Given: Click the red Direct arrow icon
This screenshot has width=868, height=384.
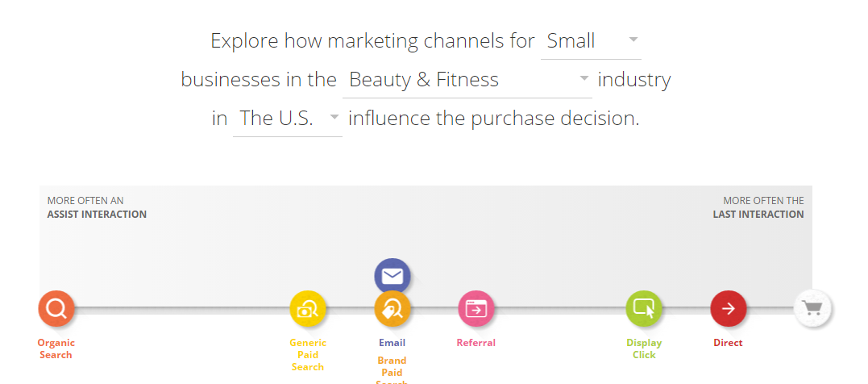Looking at the screenshot, I should coord(728,308).
